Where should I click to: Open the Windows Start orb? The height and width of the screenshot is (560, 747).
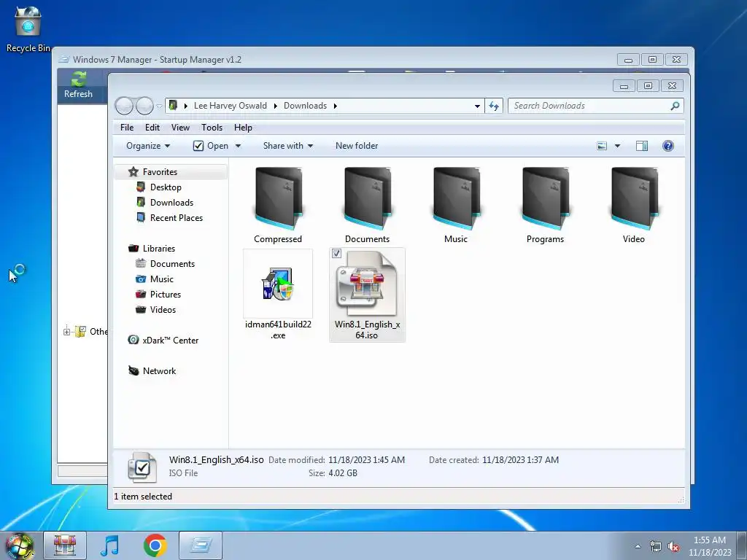click(x=20, y=546)
